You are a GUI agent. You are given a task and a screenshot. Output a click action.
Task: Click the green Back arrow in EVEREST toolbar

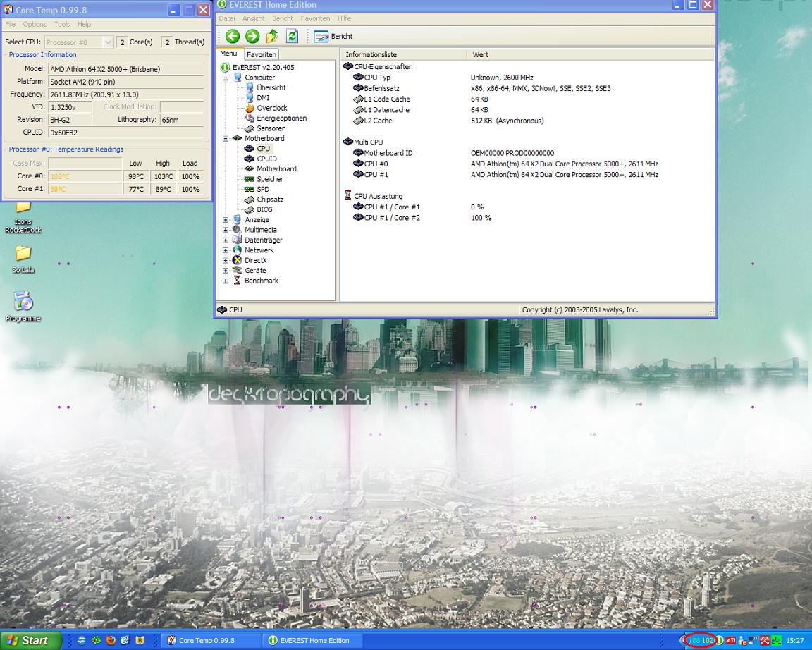pos(233,36)
